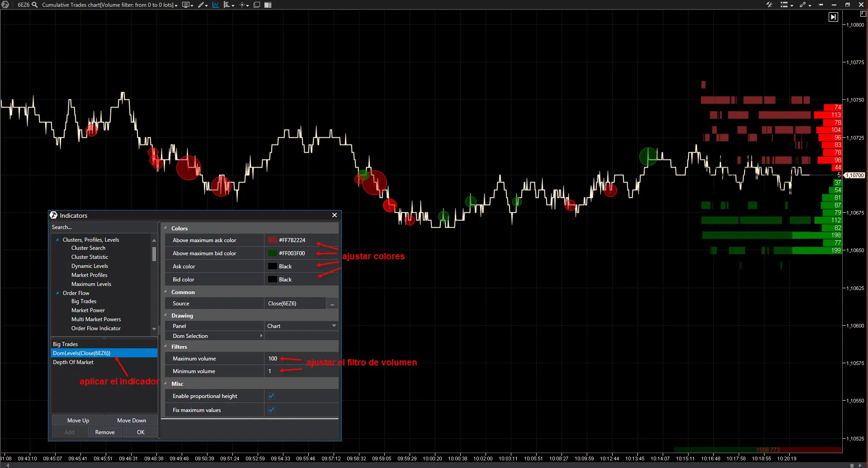Open the monitor/templates toolbar icon
The width and height of the screenshot is (868, 468).
pos(186,5)
